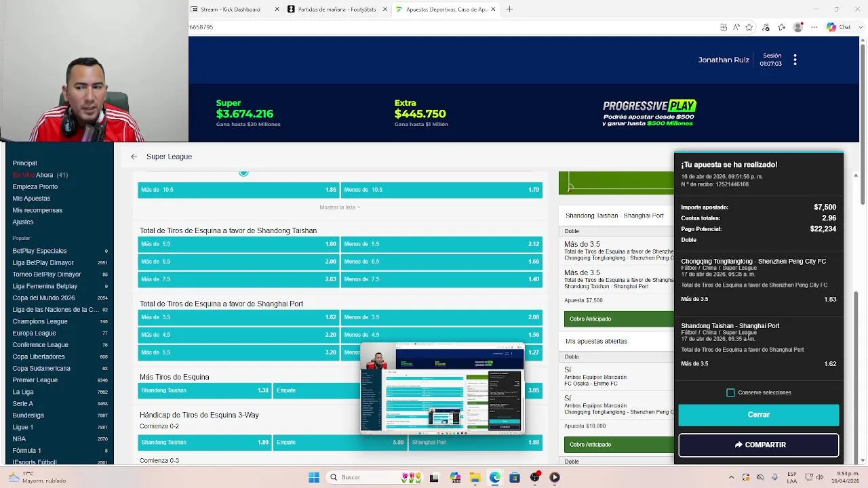The image size is (868, 488).
Task: Click the COMPARTIR button
Action: 758,445
